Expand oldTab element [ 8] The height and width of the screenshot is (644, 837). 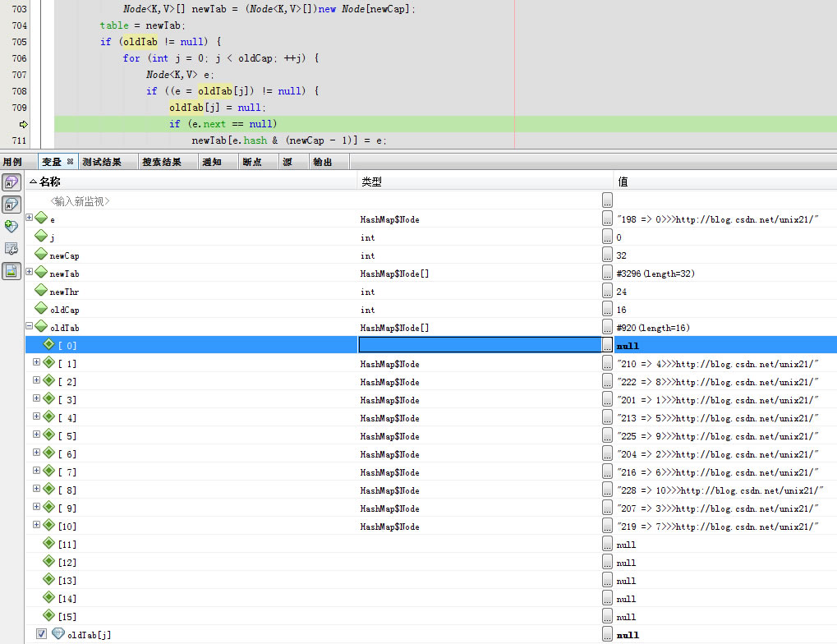pyautogui.click(x=36, y=489)
